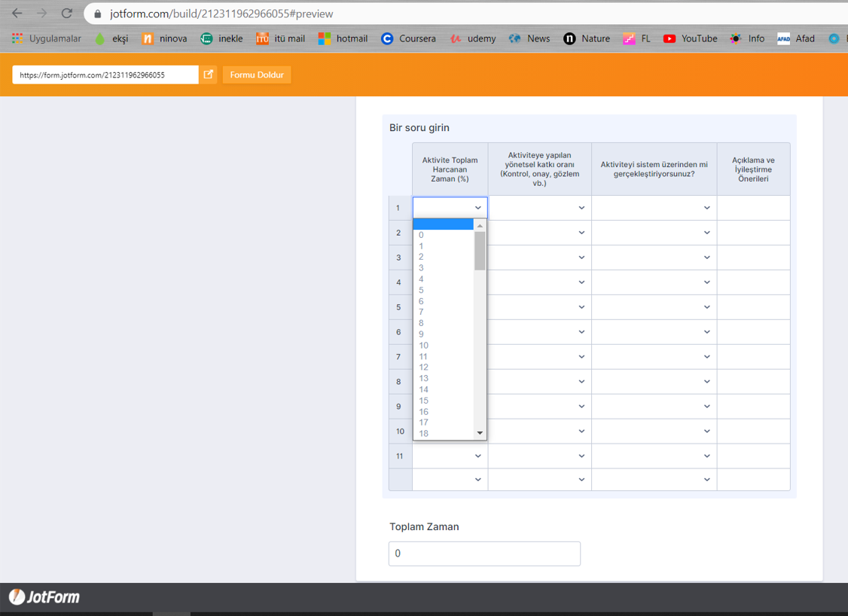Viewport: 848px width, 616px height.
Task: Choose option 5 from the dropdown list
Action: click(x=421, y=290)
